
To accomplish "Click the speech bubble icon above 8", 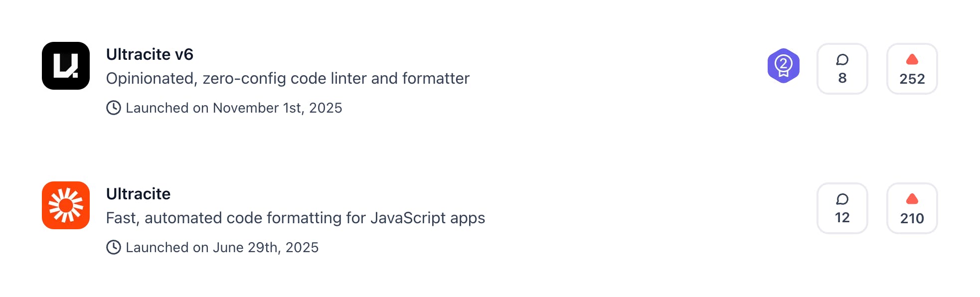I will click(842, 60).
